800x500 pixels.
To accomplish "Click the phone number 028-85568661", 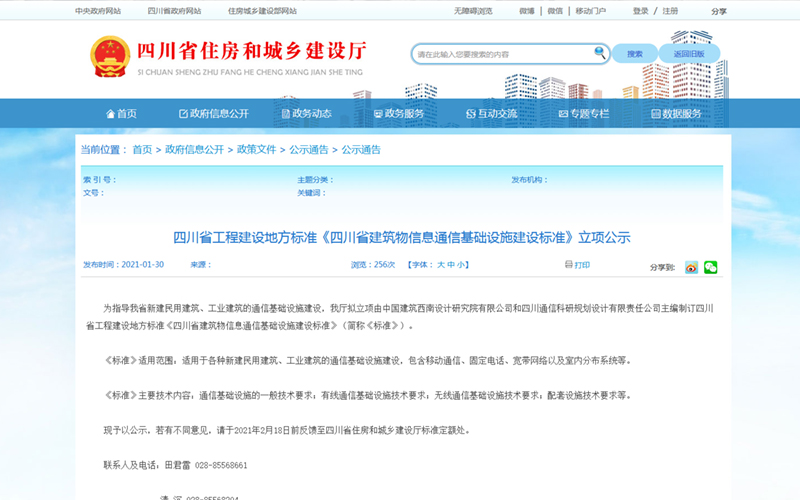I will tap(221, 465).
